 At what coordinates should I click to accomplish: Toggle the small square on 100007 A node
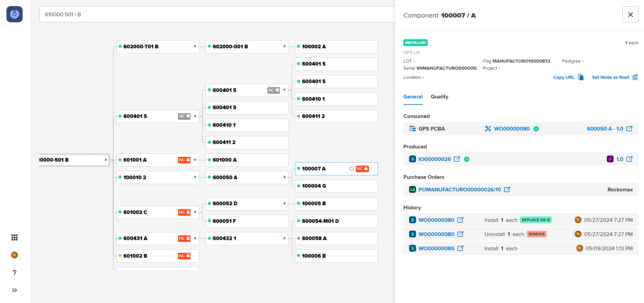tap(351, 169)
